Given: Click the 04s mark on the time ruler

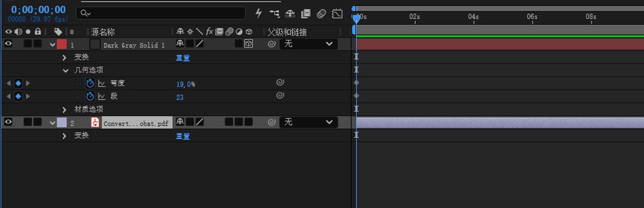Looking at the screenshot, I should [x=473, y=17].
